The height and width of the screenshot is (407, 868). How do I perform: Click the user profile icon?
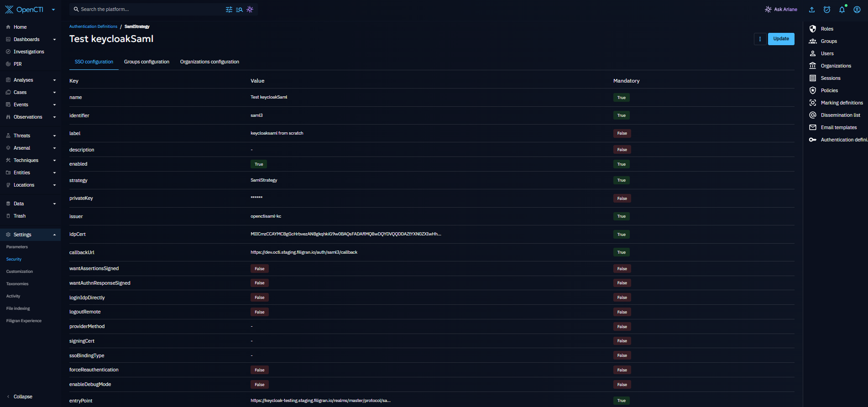[857, 10]
